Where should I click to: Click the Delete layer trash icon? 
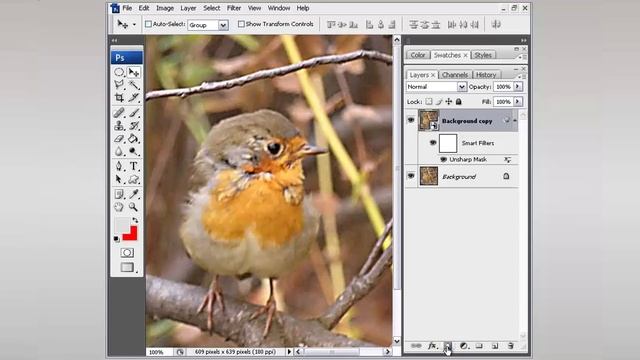click(510, 346)
